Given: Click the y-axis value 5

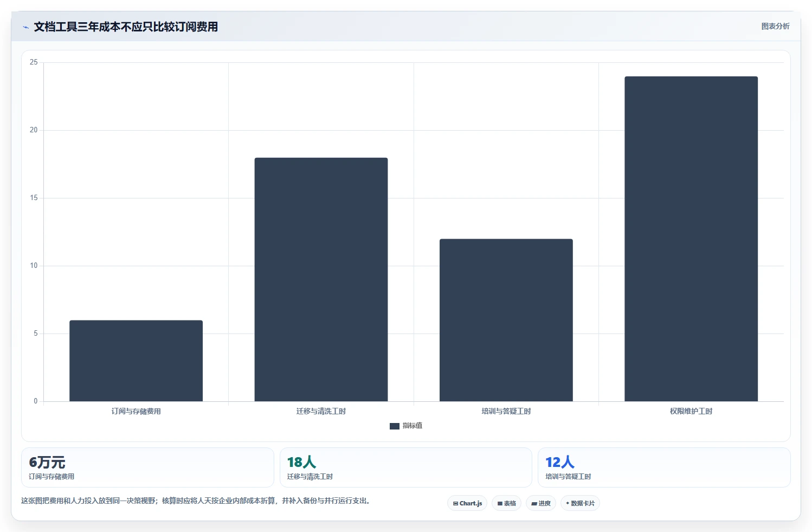Looking at the screenshot, I should point(36,334).
